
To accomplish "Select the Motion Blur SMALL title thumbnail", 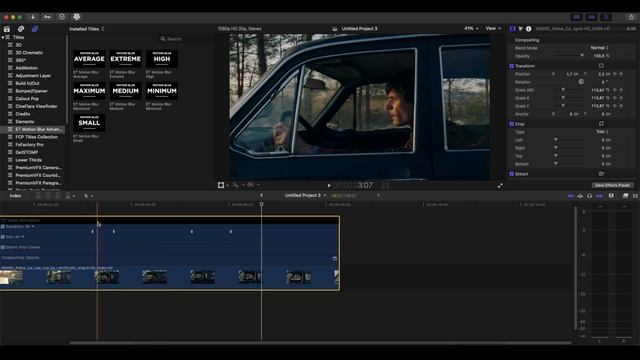I will click(x=89, y=122).
